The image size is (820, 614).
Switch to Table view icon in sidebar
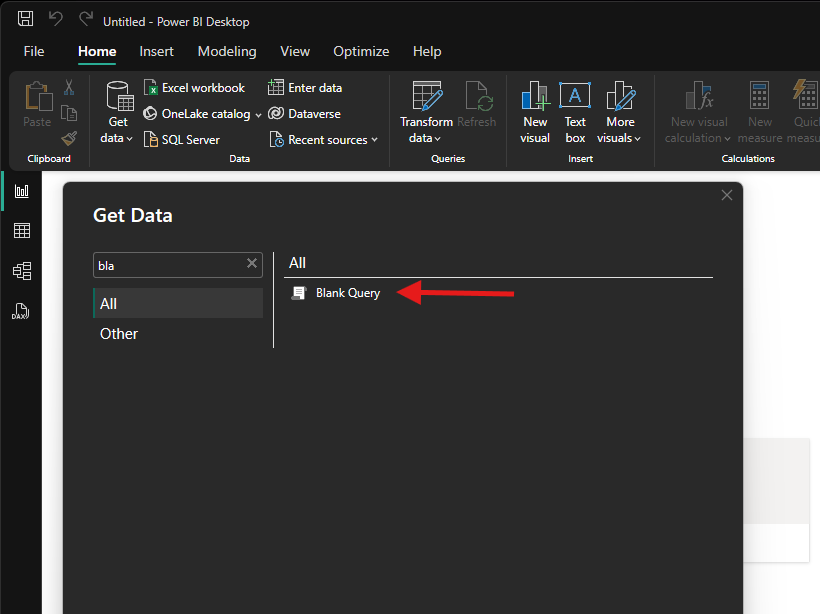coord(21,231)
